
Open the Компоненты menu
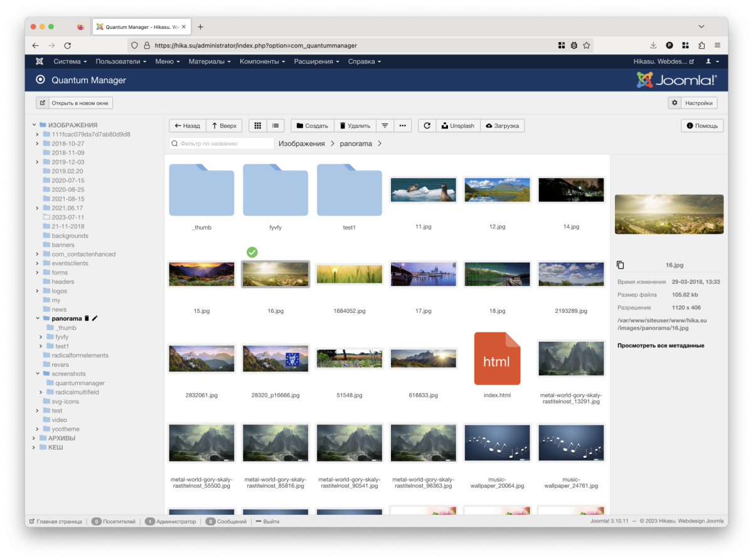pyautogui.click(x=262, y=61)
